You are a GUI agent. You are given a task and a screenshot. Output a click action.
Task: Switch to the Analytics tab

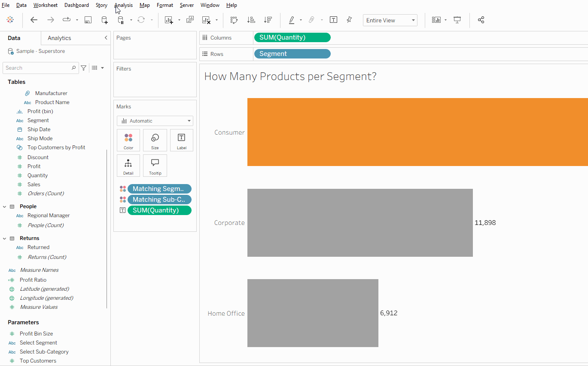tap(59, 38)
